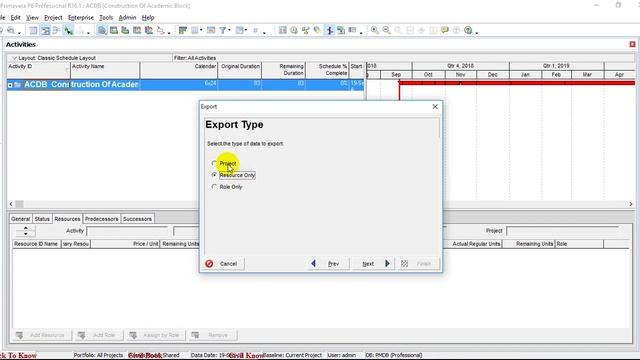Screen dimensions: 640x360
Task: Click the Remaining Duration column header
Action: point(283,70)
